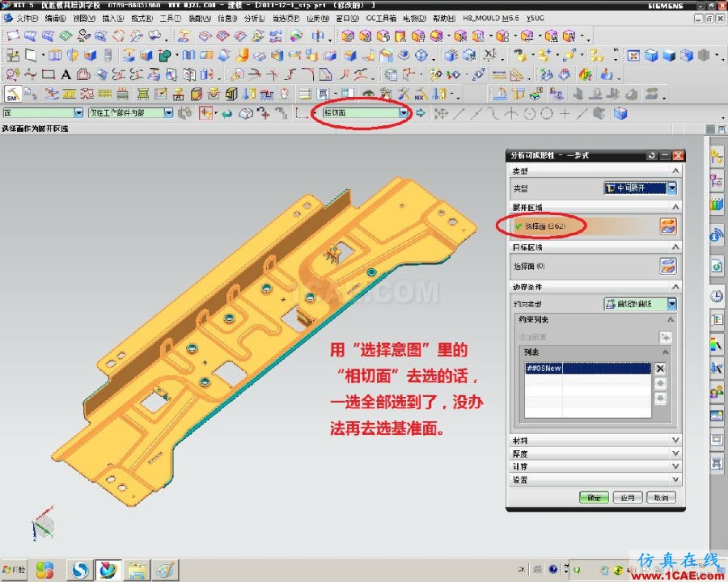Image resolution: width=728 pixels, height=582 pixels.
Task: Open the 帮助(H) menu
Action: pos(444,18)
